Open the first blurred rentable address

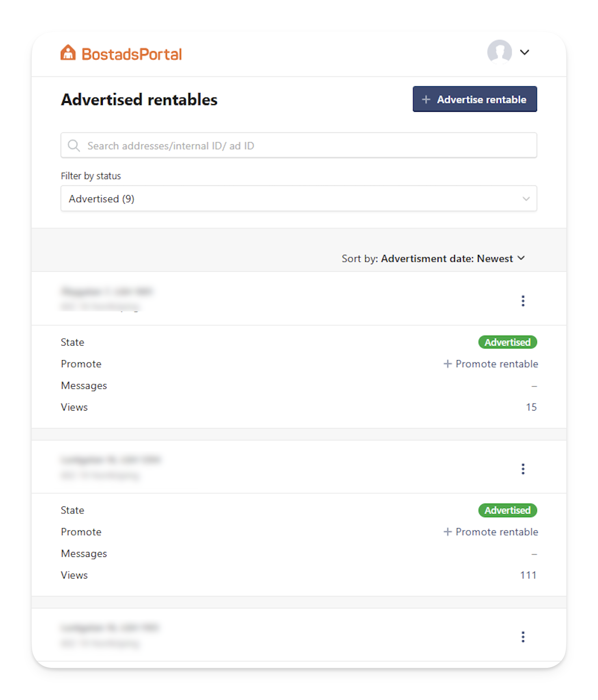(106, 298)
